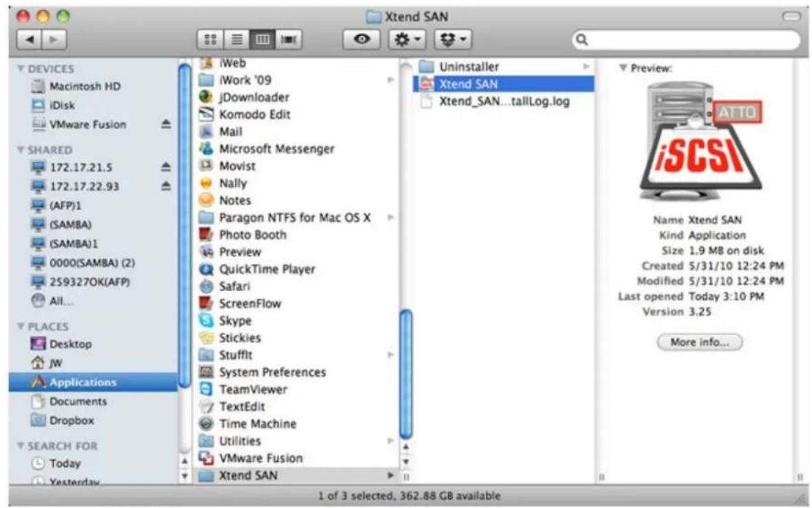This screenshot has height=508, width=812.
Task: Collapse the SHARED sidebar section
Action: [21, 150]
